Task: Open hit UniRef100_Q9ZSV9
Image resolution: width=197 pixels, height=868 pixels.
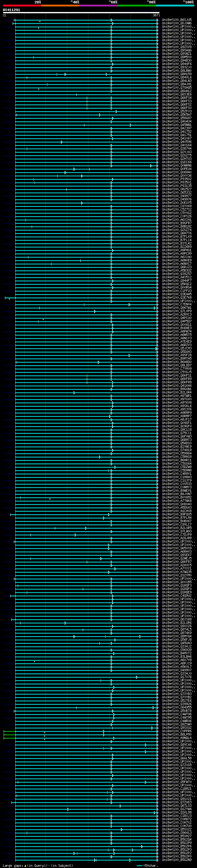Action: (x=177, y=47)
